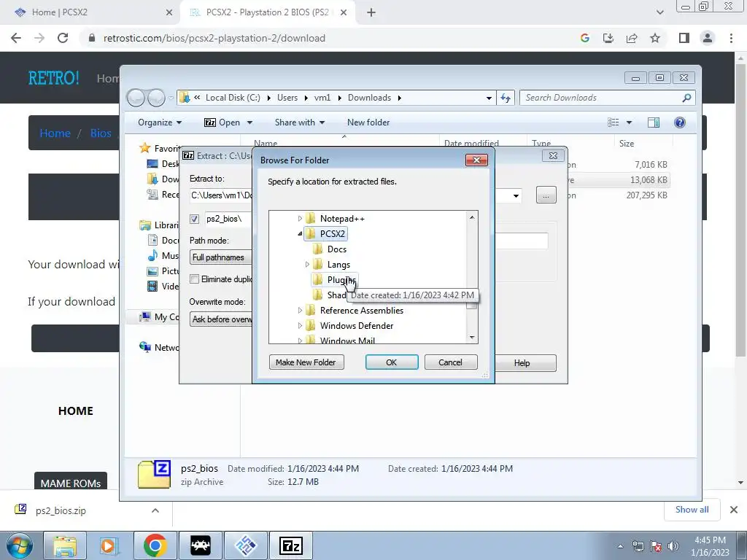The width and height of the screenshot is (747, 560).
Task: Open Chrome three-dot menu
Action: [731, 38]
